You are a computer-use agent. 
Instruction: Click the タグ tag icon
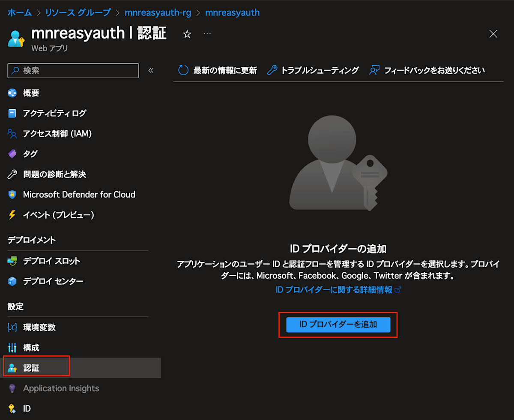(x=12, y=154)
